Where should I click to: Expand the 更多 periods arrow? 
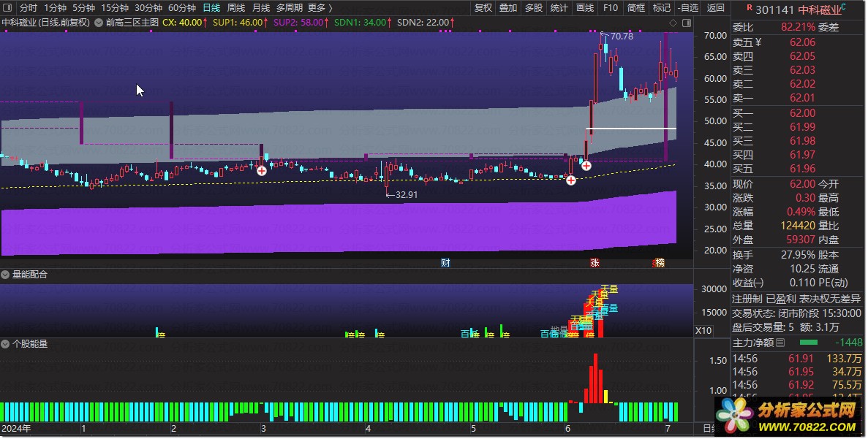[331, 8]
